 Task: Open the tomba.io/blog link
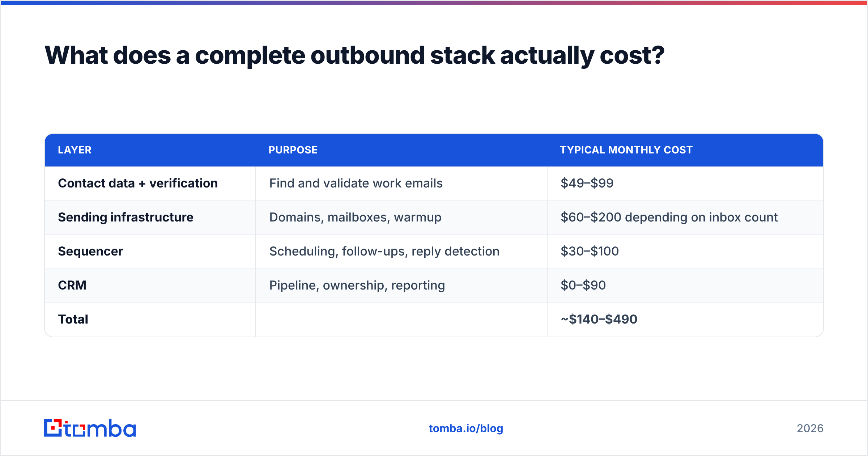466,428
